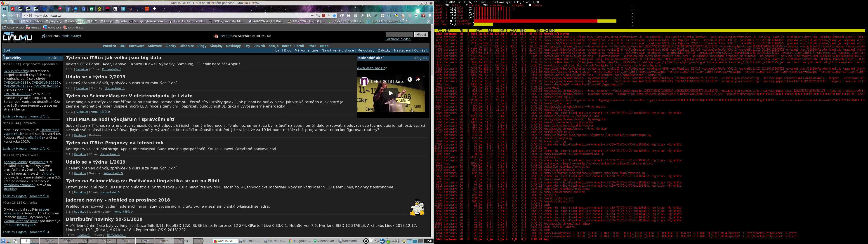Click 'napište »' in zprávičky panel

[x=54, y=58]
